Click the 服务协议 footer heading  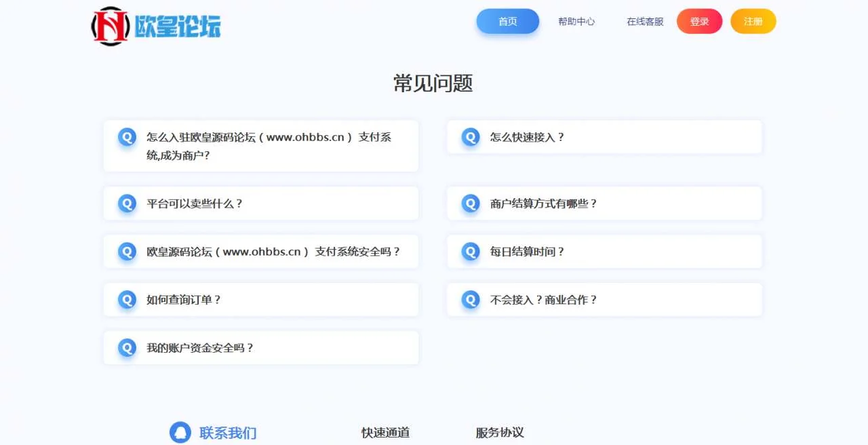(x=500, y=433)
